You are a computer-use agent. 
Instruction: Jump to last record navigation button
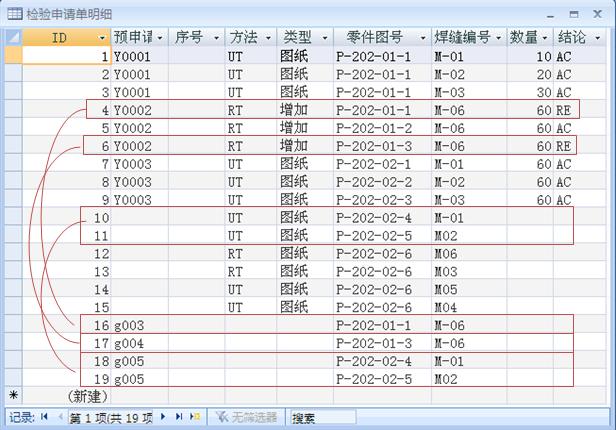(x=180, y=417)
